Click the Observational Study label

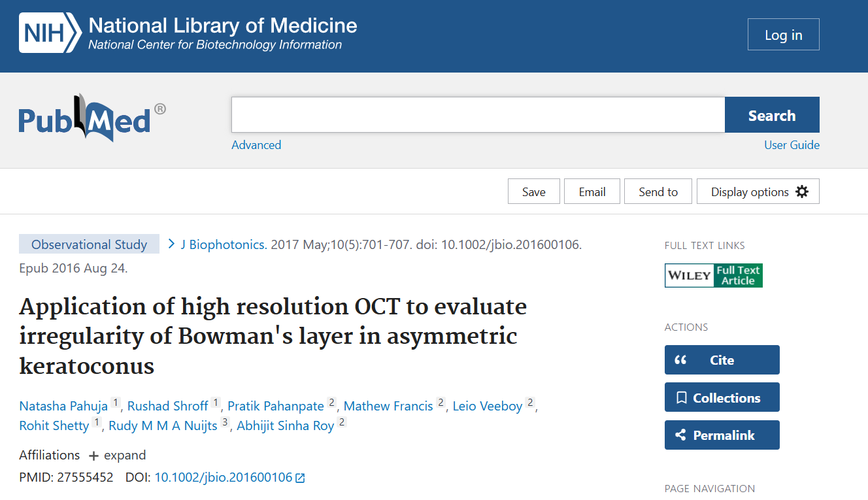[89, 244]
